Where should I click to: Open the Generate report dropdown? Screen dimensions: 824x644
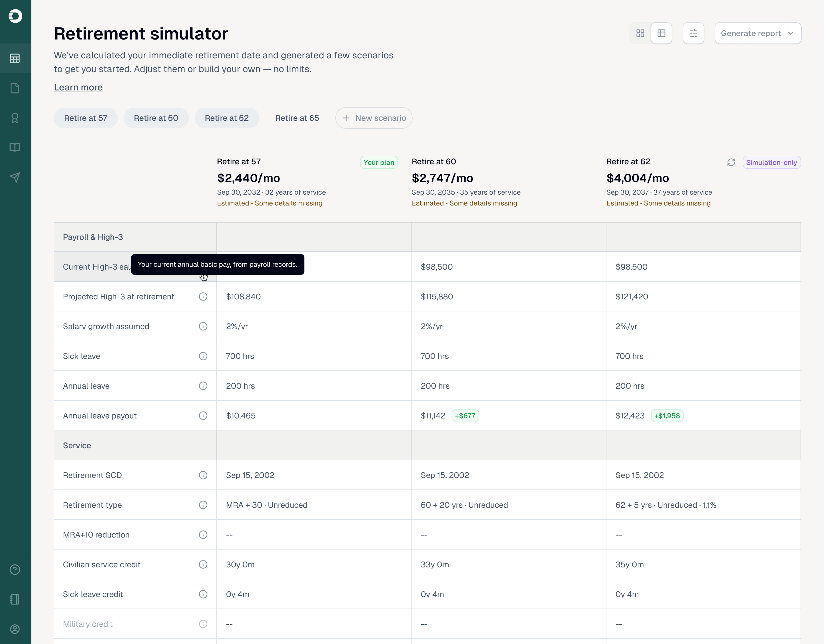click(758, 33)
